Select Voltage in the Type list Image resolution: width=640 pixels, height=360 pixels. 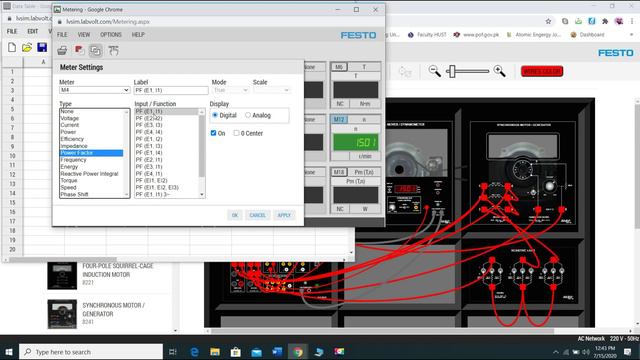70,118
